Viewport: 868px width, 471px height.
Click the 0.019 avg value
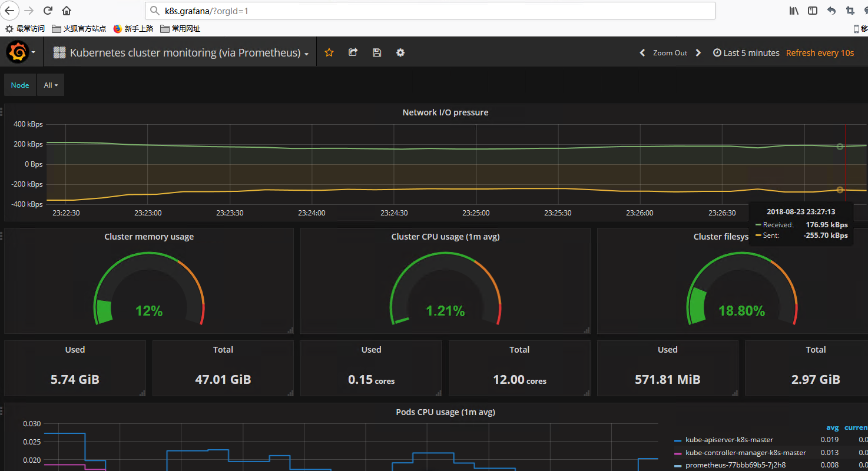830,440
